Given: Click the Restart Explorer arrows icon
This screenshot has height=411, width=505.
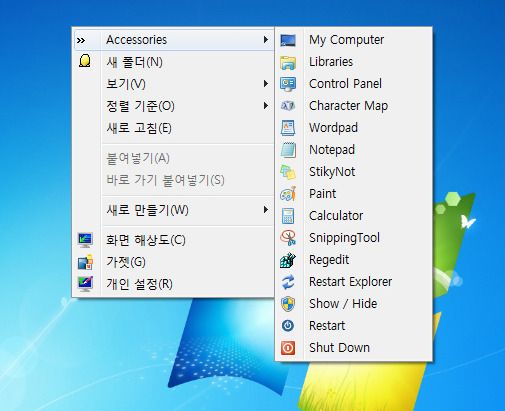Looking at the screenshot, I should (x=288, y=282).
